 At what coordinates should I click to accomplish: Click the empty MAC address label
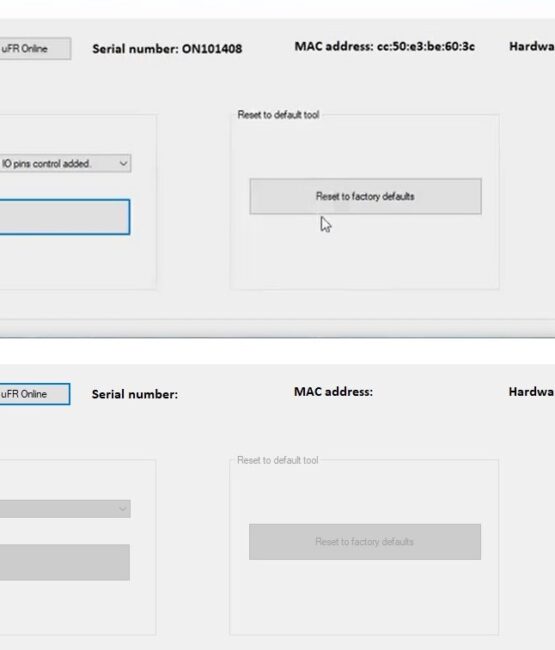333,392
